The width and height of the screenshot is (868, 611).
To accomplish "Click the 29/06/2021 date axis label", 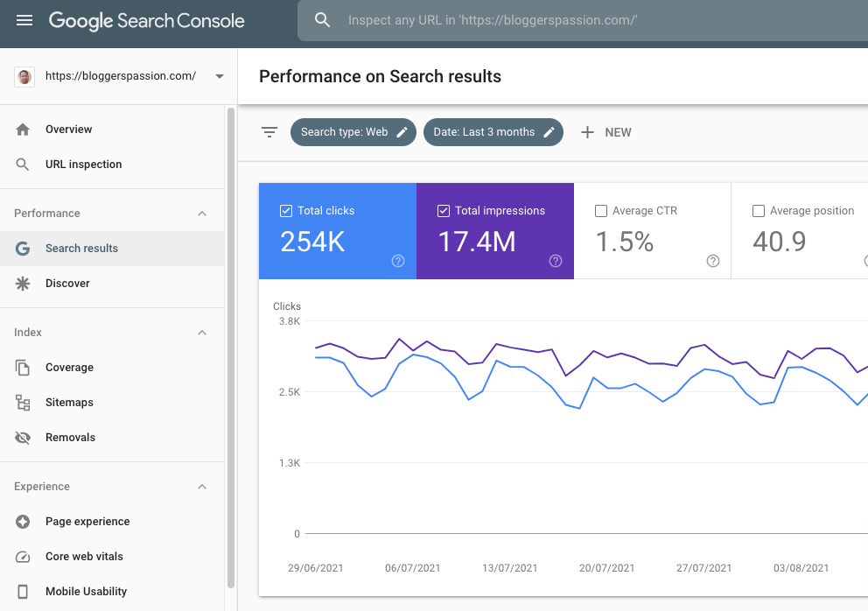I will pos(316,568).
